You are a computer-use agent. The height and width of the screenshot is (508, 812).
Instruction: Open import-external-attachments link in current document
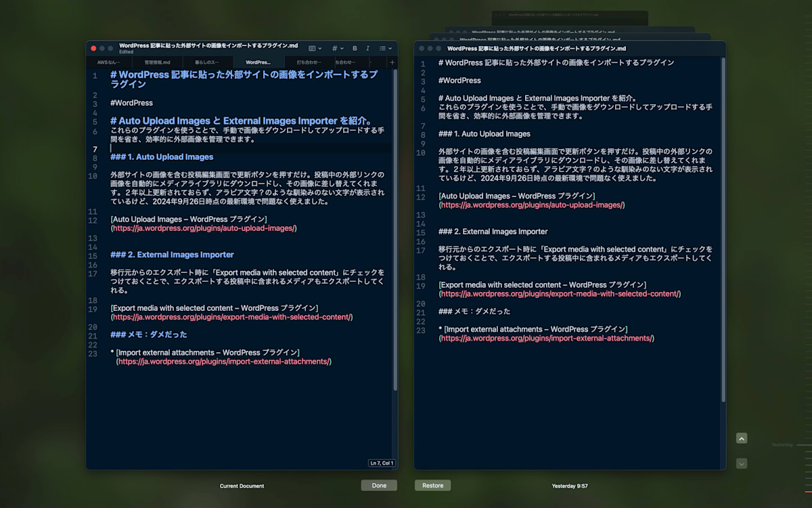pos(224,362)
